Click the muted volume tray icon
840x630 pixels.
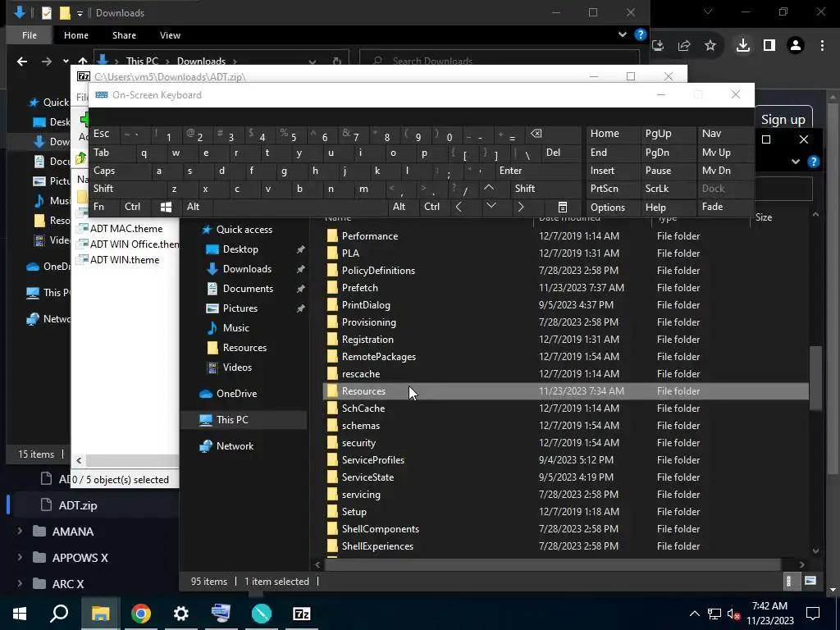coord(733,614)
